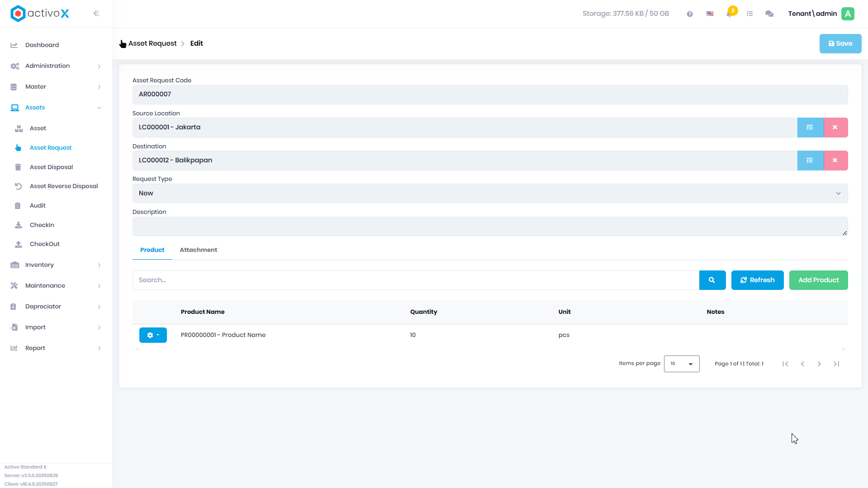Open gear action menu for PR00000001 row

[x=153, y=335]
